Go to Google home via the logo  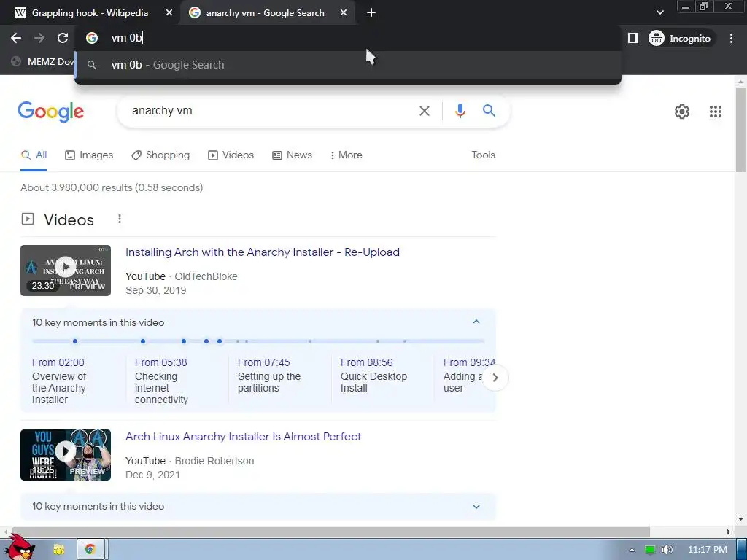coord(50,112)
